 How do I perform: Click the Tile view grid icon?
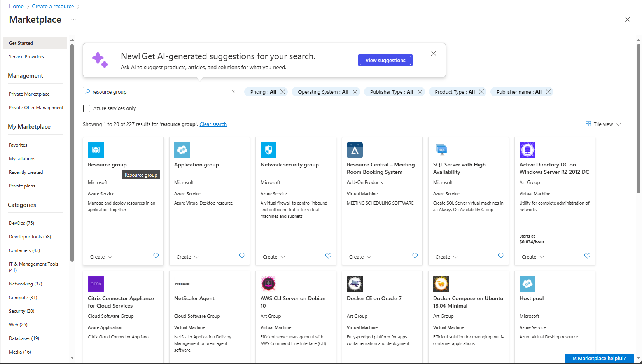tap(588, 124)
